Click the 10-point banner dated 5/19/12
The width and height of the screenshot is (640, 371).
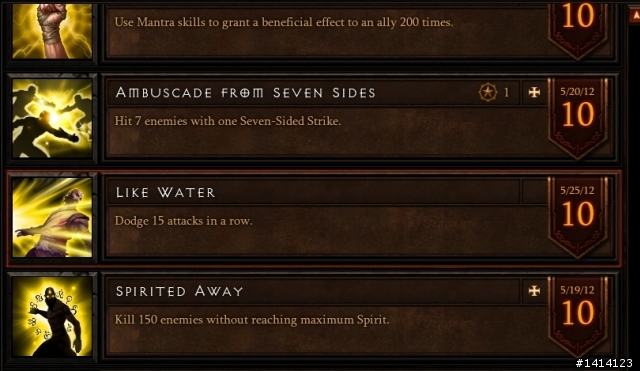pos(578,316)
